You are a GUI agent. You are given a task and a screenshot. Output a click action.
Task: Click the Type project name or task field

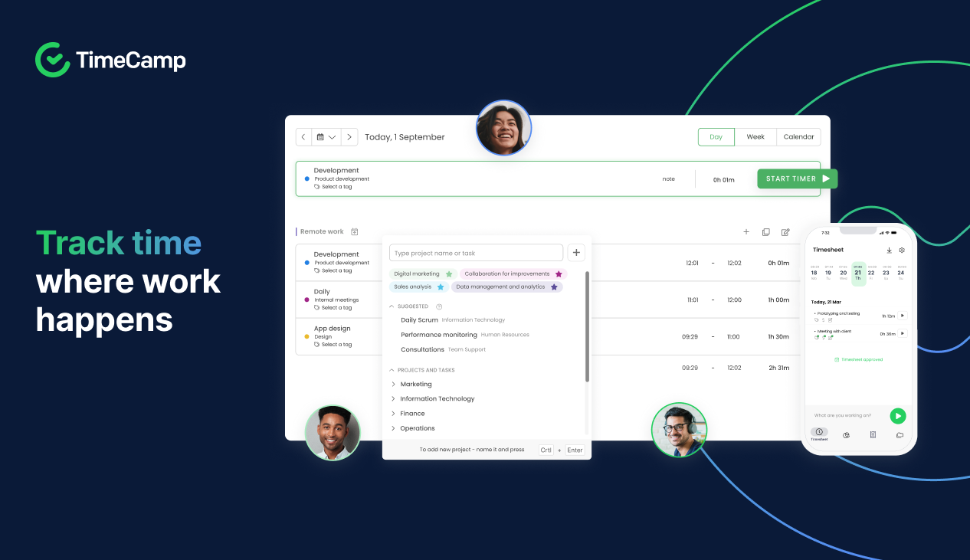pyautogui.click(x=476, y=253)
